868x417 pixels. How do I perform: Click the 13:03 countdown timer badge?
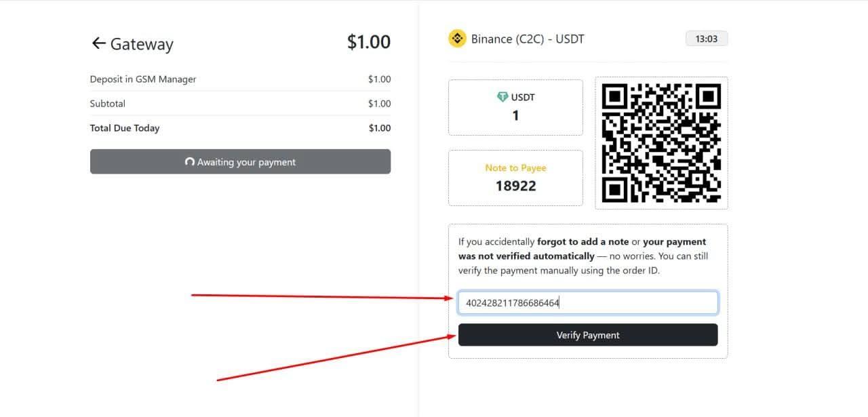tap(706, 39)
